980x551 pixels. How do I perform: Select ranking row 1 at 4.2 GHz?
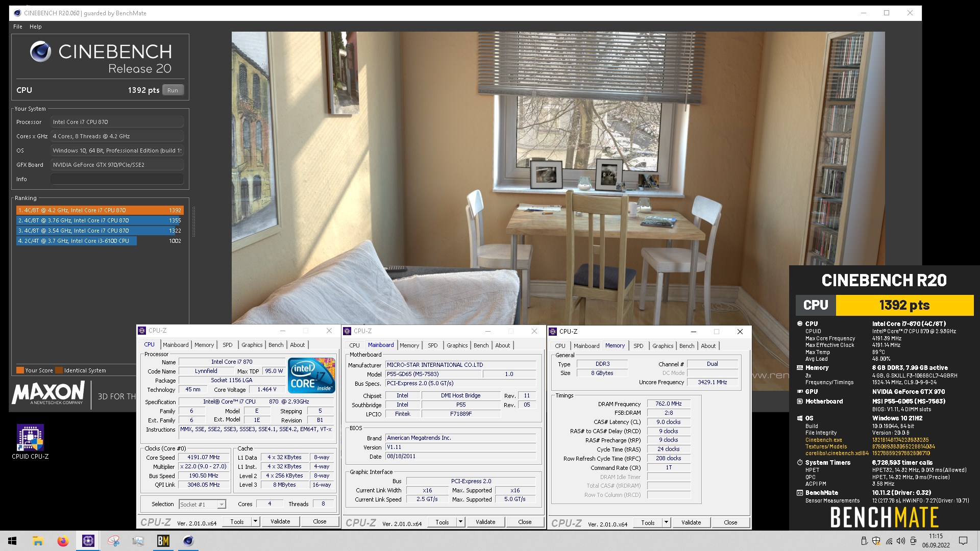coord(100,210)
